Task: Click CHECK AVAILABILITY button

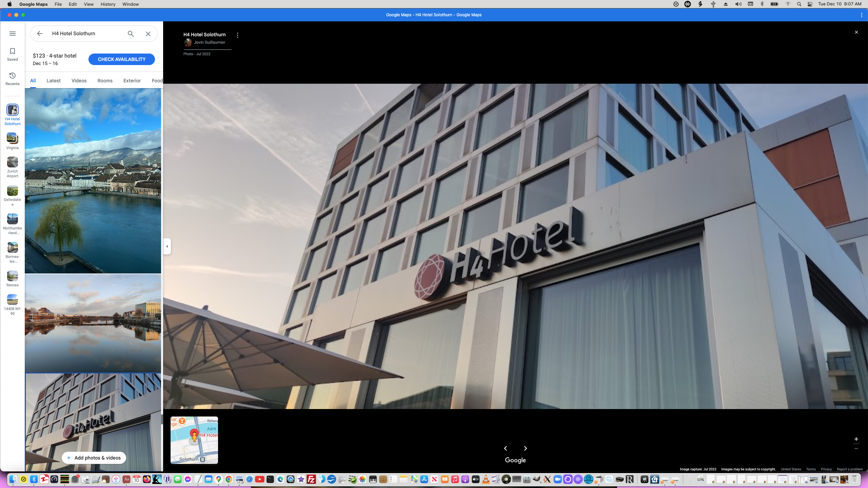Action: [121, 59]
